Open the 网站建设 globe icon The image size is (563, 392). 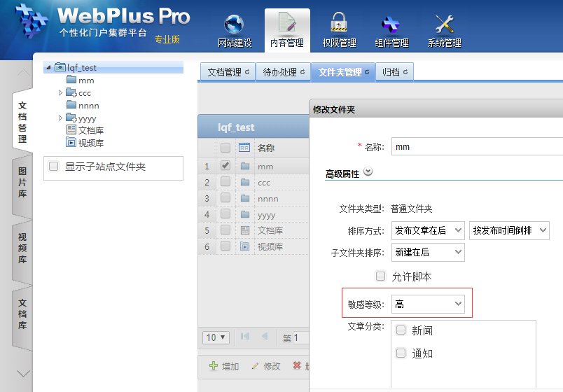tap(234, 24)
